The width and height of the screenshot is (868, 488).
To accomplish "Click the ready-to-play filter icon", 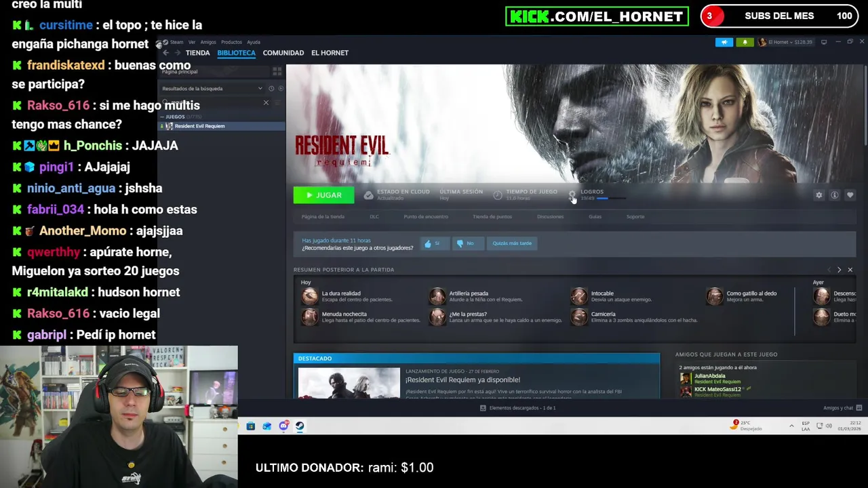I will [281, 89].
